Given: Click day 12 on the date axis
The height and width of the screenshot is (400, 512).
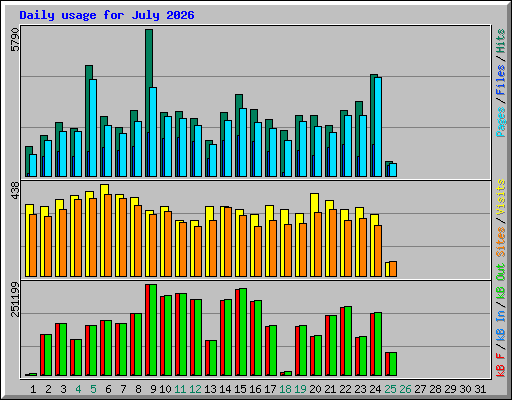Looking at the screenshot, I should 195,389.
